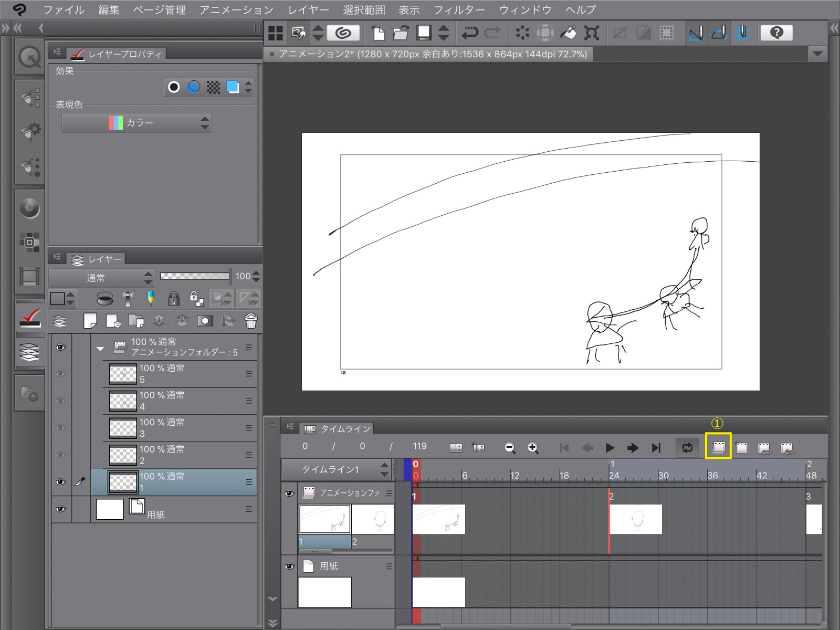Click the save icon in command bar
Image resolution: width=840 pixels, height=630 pixels.
[424, 33]
